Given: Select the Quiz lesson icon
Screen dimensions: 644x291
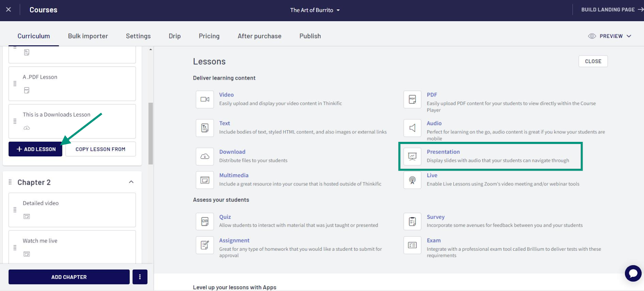Looking at the screenshot, I should tap(204, 221).
